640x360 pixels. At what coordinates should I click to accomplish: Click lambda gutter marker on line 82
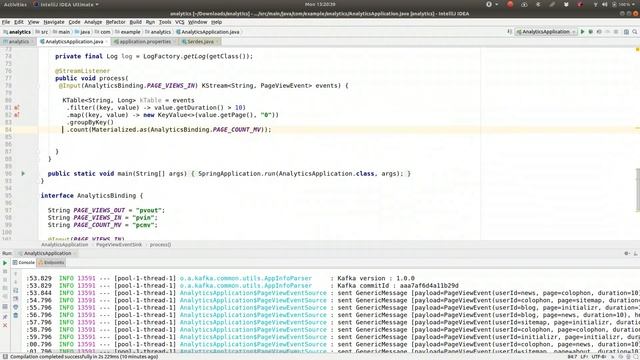point(17,115)
